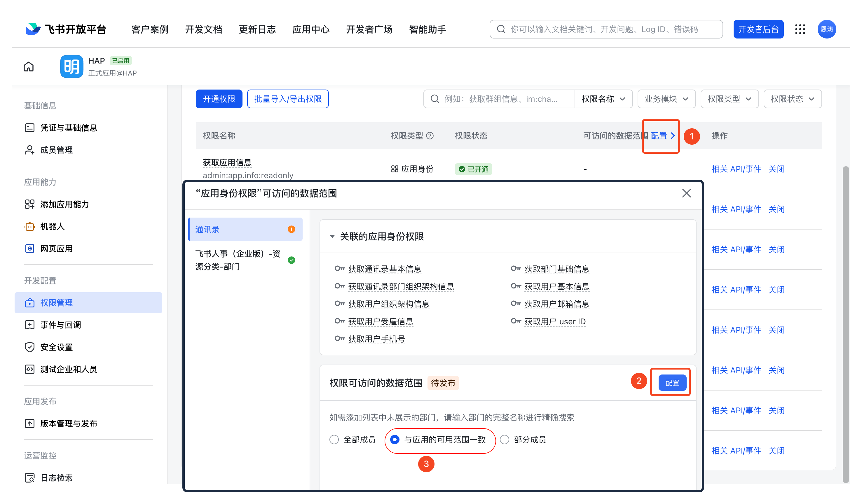This screenshot has width=862, height=504.
Task: Switch to 飞书人事（企业版）-资源分类-部门 tab
Action: point(238,260)
